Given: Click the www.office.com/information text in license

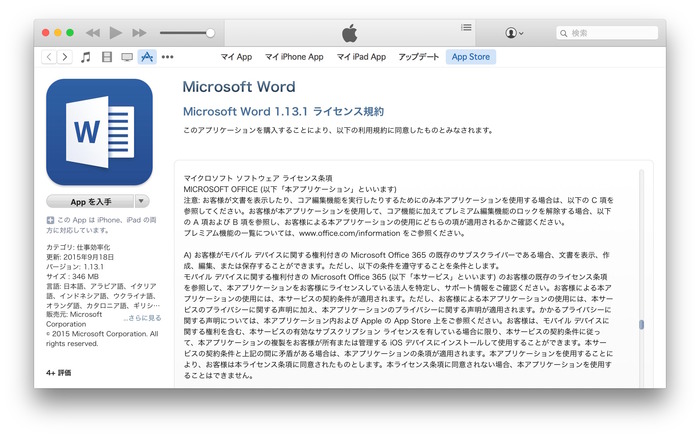Looking at the screenshot, I should tap(350, 233).
